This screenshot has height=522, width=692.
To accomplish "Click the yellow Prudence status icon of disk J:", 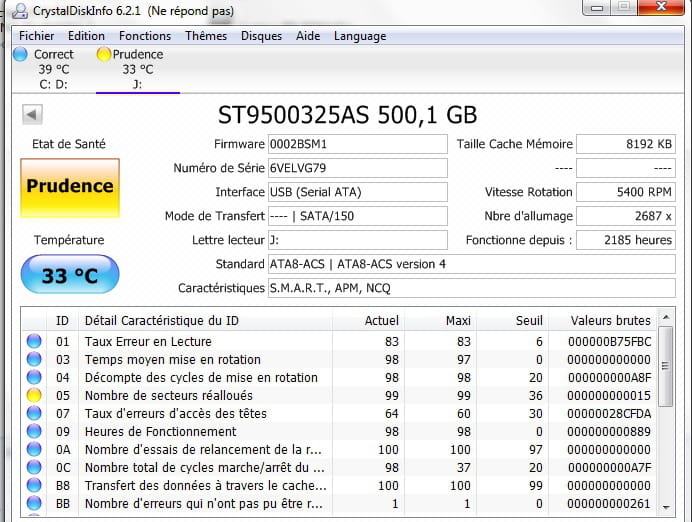I will 103,54.
